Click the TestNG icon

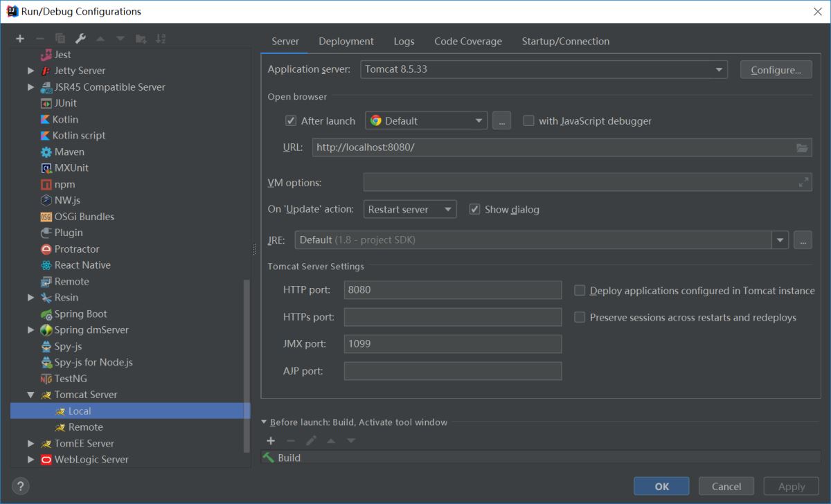pyautogui.click(x=46, y=379)
